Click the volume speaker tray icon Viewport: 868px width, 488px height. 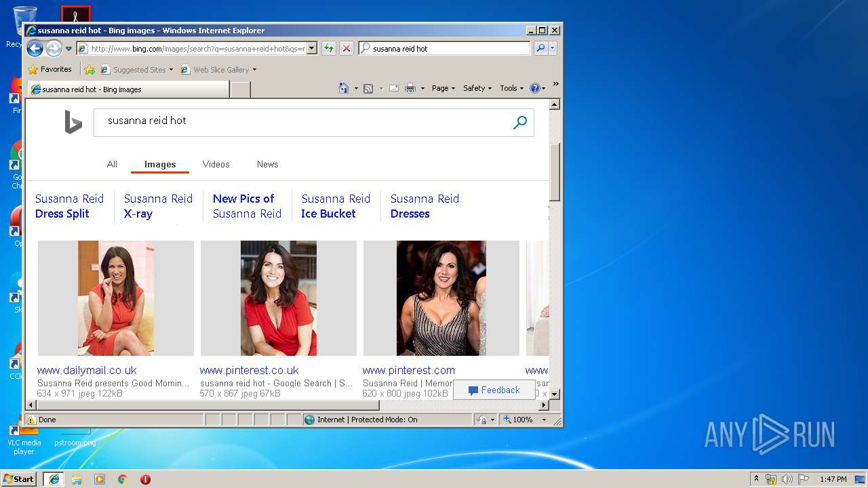787,479
